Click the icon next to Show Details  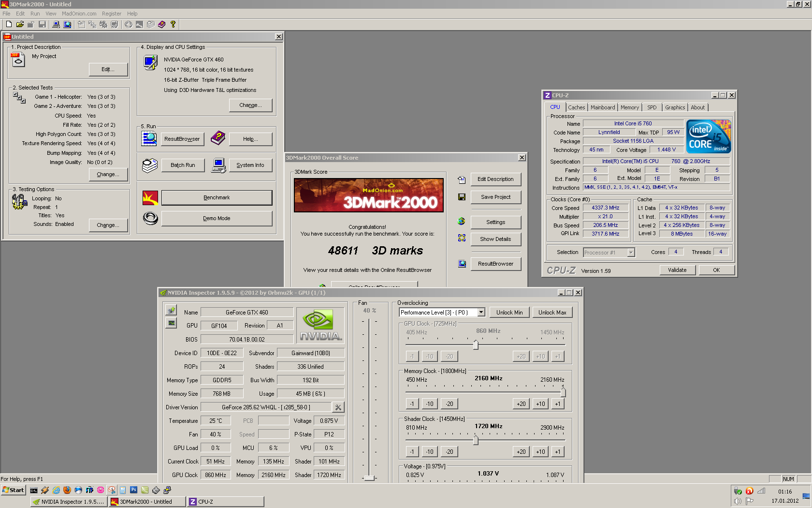(x=462, y=238)
